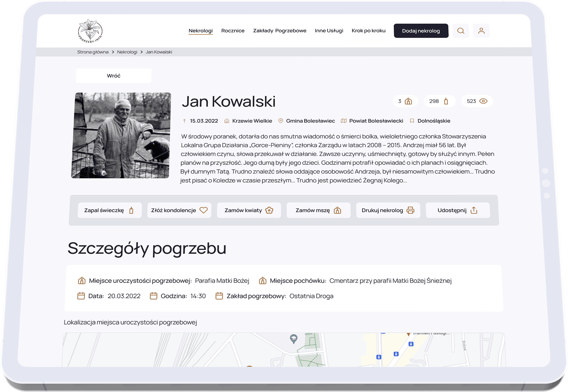The width and height of the screenshot is (568, 392).
Task: Follow Strona główna breadcrumb link
Action: pos(93,52)
